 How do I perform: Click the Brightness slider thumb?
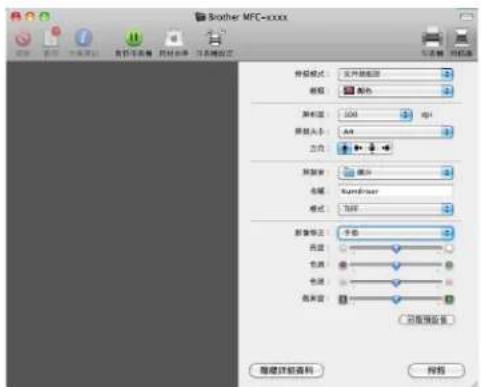pos(396,248)
